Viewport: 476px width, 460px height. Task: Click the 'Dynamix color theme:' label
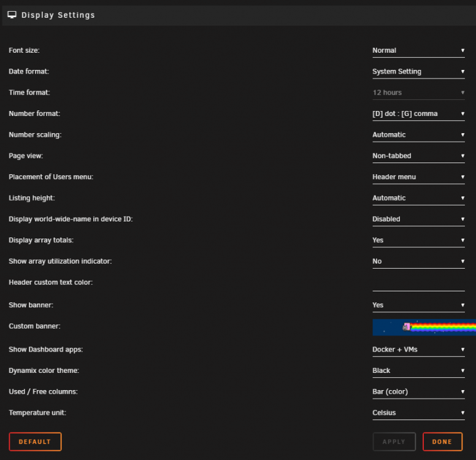coord(44,370)
